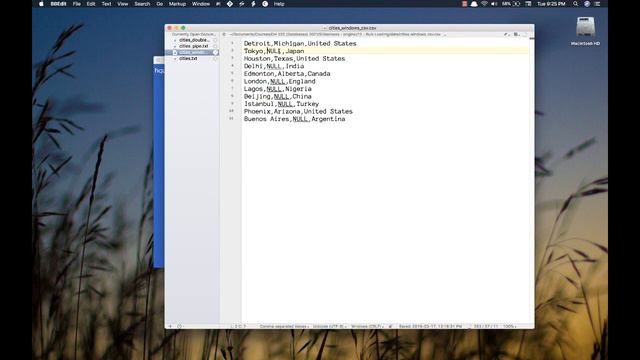The width and height of the screenshot is (640, 360).
Task: Open the round icon menu before Help
Action: 265,4
